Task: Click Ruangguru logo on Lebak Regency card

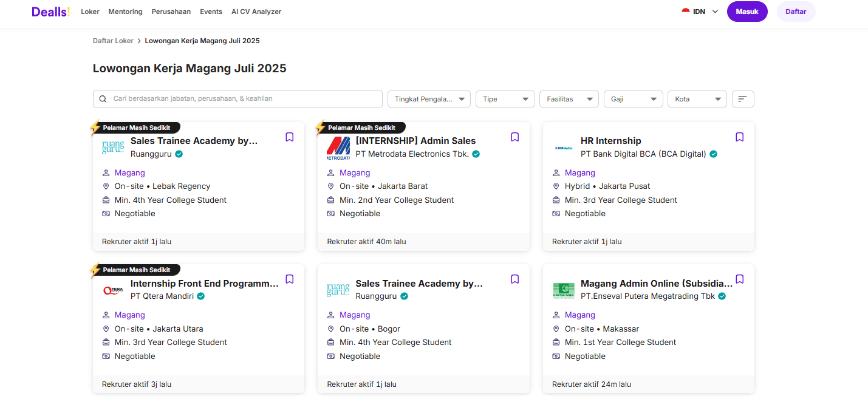Action: pos(113,148)
